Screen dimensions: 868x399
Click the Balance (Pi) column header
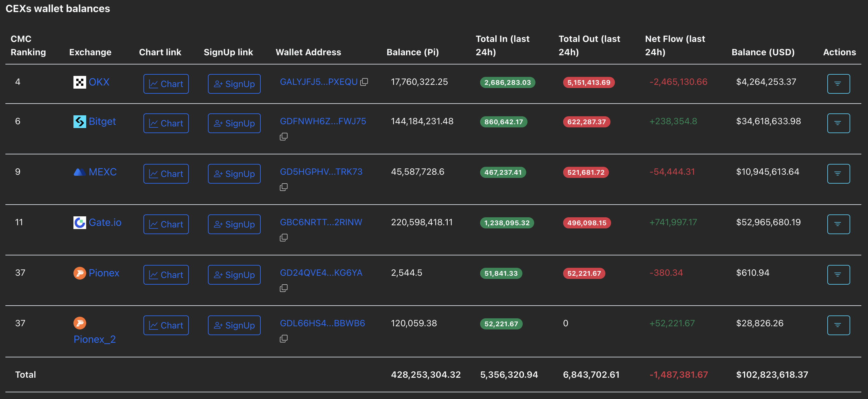[412, 52]
